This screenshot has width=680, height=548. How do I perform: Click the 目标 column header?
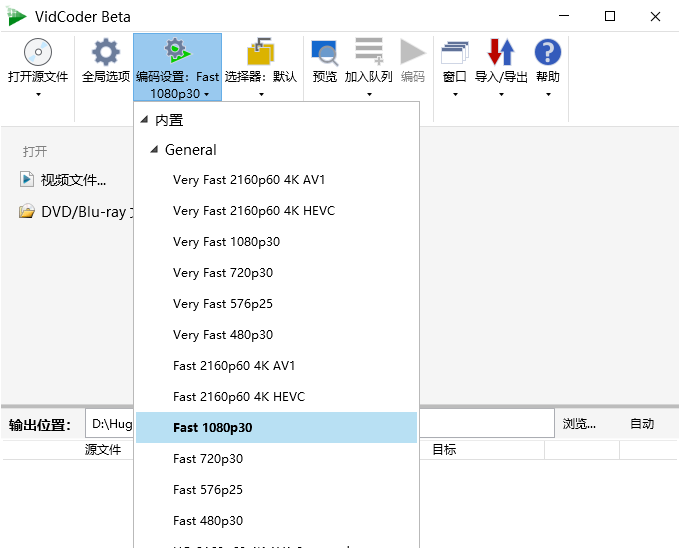pyautogui.click(x=444, y=450)
